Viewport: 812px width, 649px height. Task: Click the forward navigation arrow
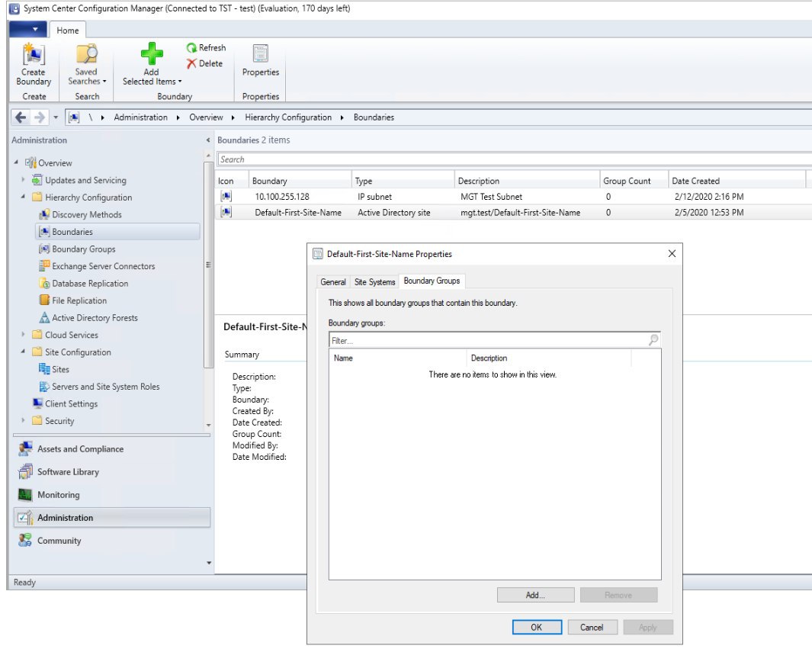[40, 117]
